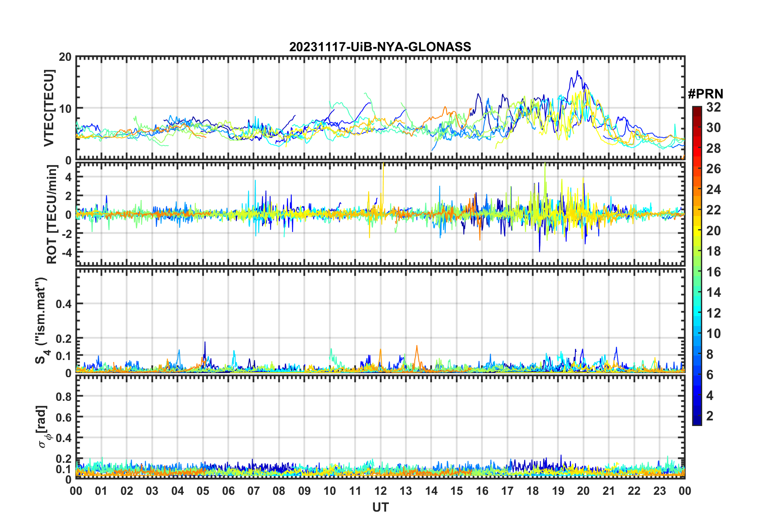Click colorbar tick label 4
Viewport: 761px width, 532px height.
pyautogui.click(x=710, y=396)
